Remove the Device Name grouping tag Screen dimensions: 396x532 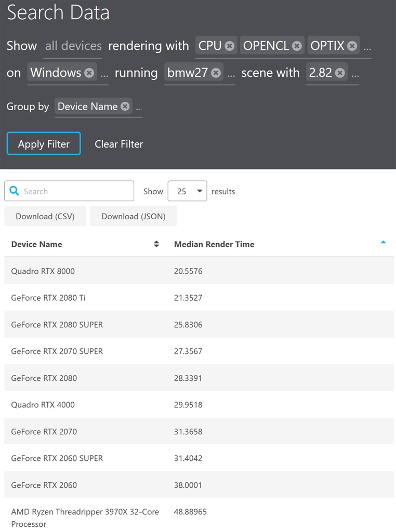point(125,107)
